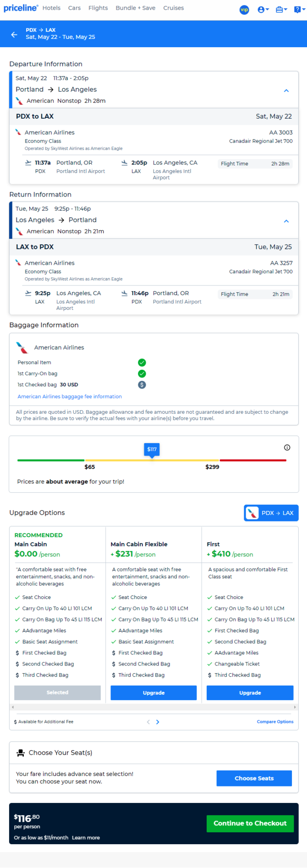Show next upgrade options with right chevron
Screen dimensions: 307x868
tap(158, 722)
